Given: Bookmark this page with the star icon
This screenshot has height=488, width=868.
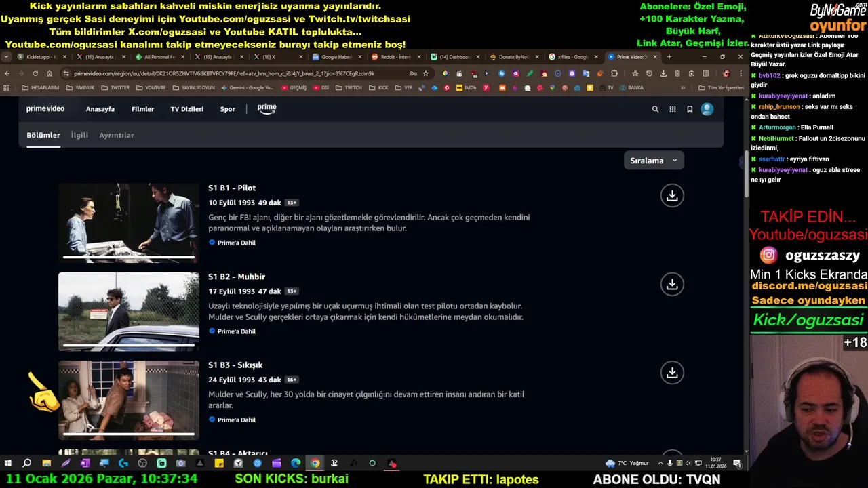Looking at the screenshot, I should pos(426,73).
